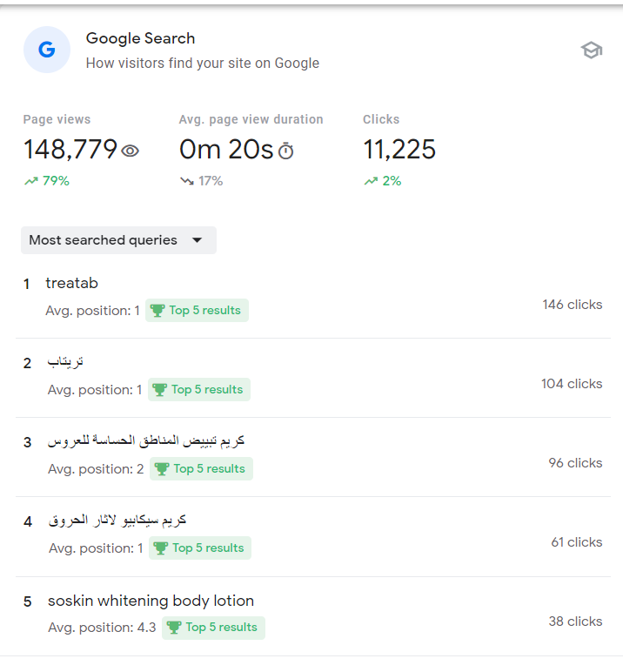Click the Top 5 results badge for query 3

201,469
